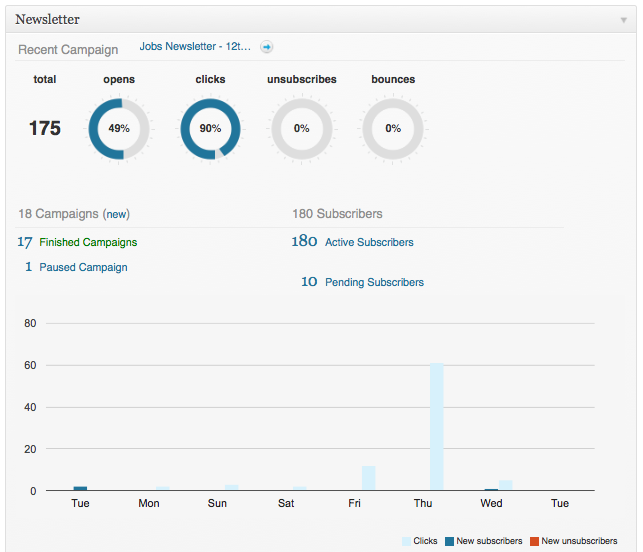Click the Wed clicks bar in chart
Screen dimensions: 643x552
[x=506, y=485]
